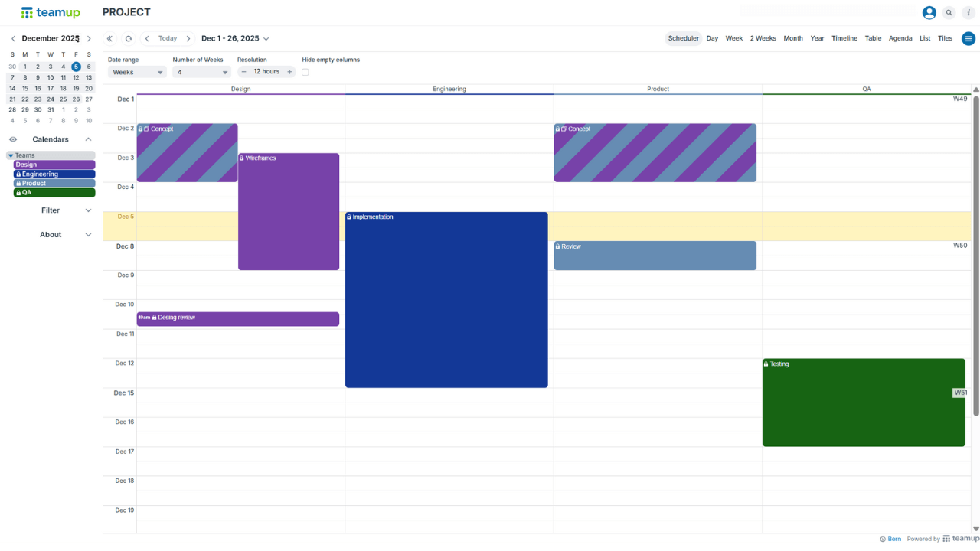Click the info icon in header
Image resolution: width=980 pixels, height=551 pixels.
(969, 13)
